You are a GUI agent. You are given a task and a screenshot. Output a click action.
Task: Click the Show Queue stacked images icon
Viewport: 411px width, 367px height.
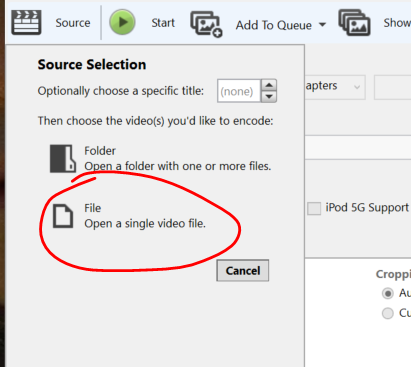tap(354, 22)
